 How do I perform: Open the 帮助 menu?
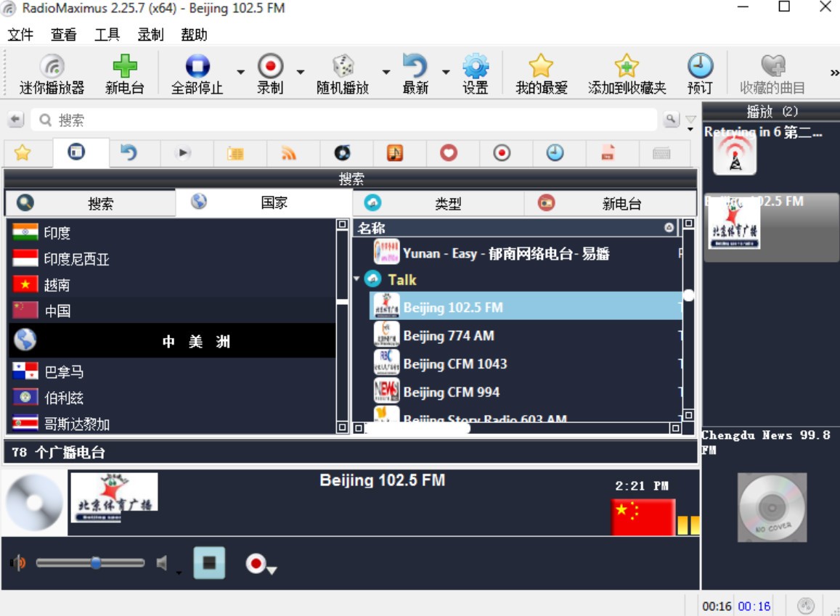[x=194, y=35]
